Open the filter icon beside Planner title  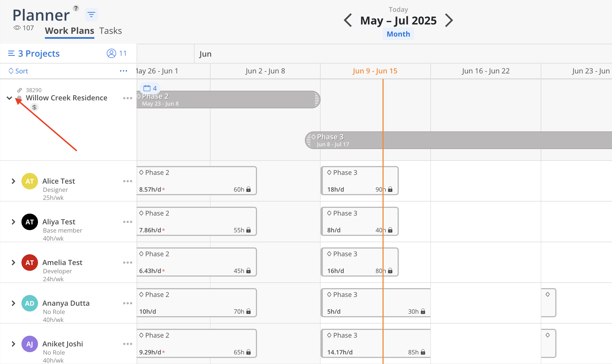pyautogui.click(x=91, y=15)
